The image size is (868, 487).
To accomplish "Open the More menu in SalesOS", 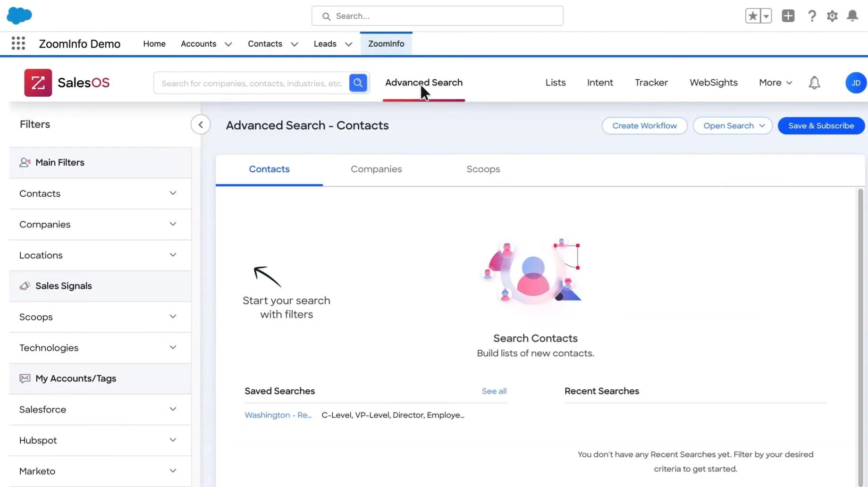I will [775, 83].
